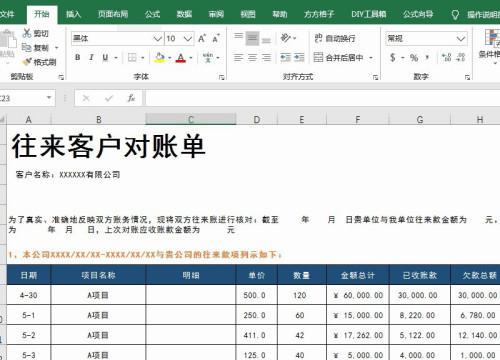Image resolution: width=500 pixels, height=360 pixels.
Task: Click cell showing 8,220.00
Action: [x=419, y=315]
